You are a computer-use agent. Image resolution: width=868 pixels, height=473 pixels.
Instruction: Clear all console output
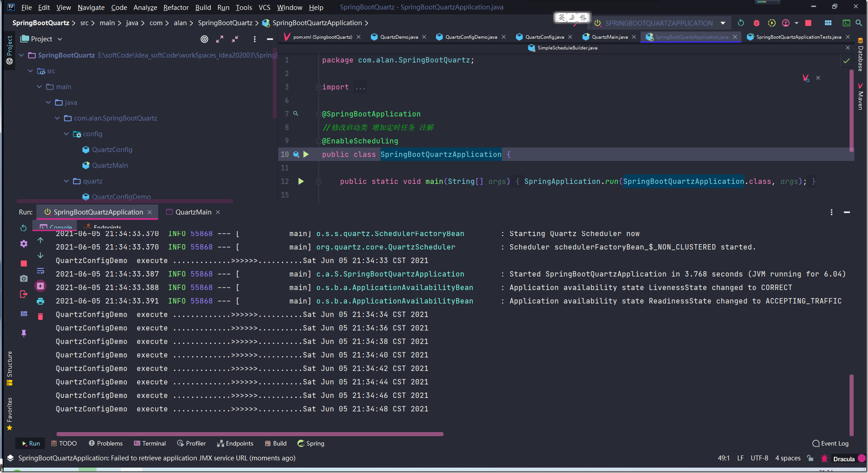pos(40,317)
